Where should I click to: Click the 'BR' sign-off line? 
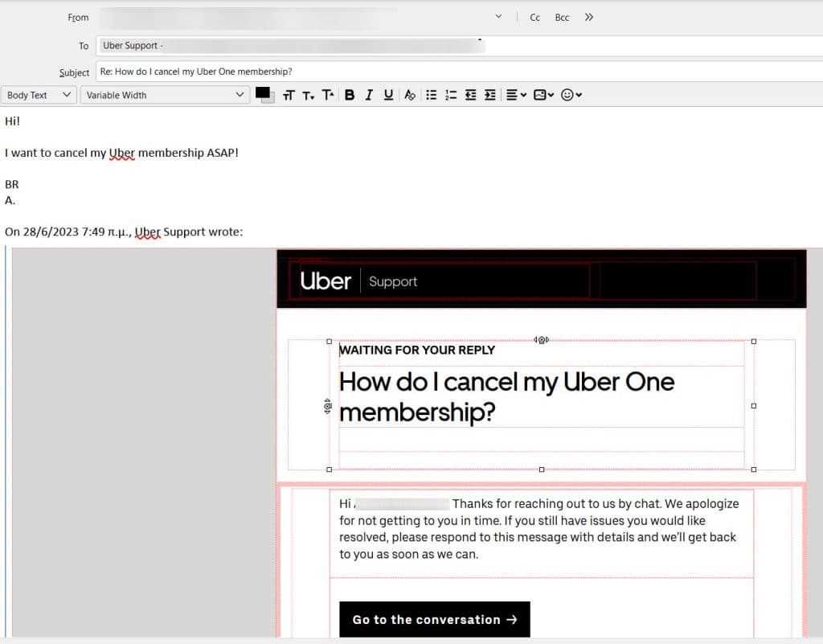point(11,184)
